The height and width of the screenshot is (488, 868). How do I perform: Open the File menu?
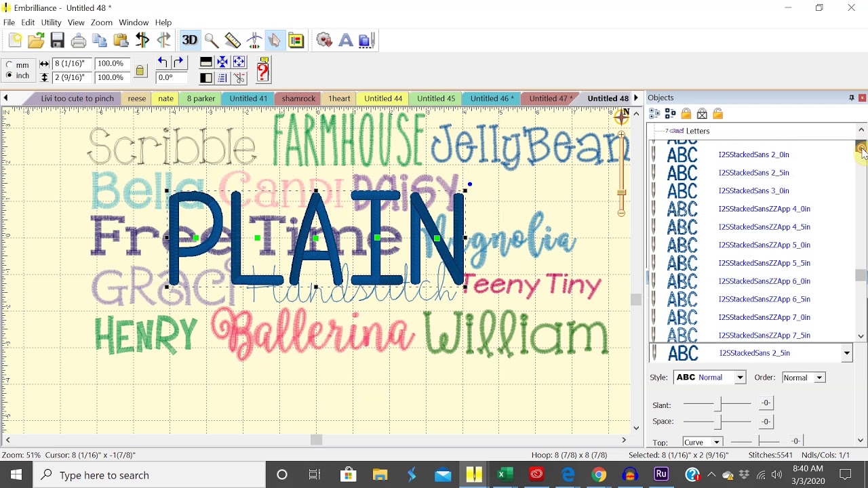(9, 22)
